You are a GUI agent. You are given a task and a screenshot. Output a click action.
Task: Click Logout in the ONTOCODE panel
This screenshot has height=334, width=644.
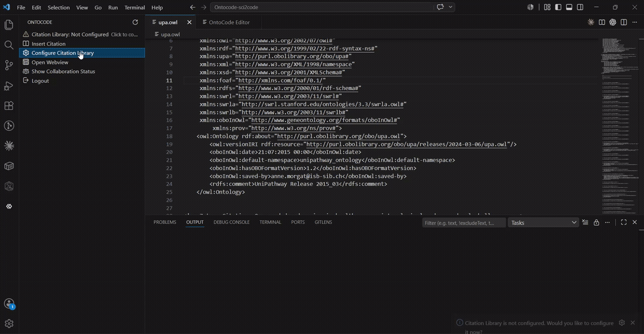coord(82,81)
